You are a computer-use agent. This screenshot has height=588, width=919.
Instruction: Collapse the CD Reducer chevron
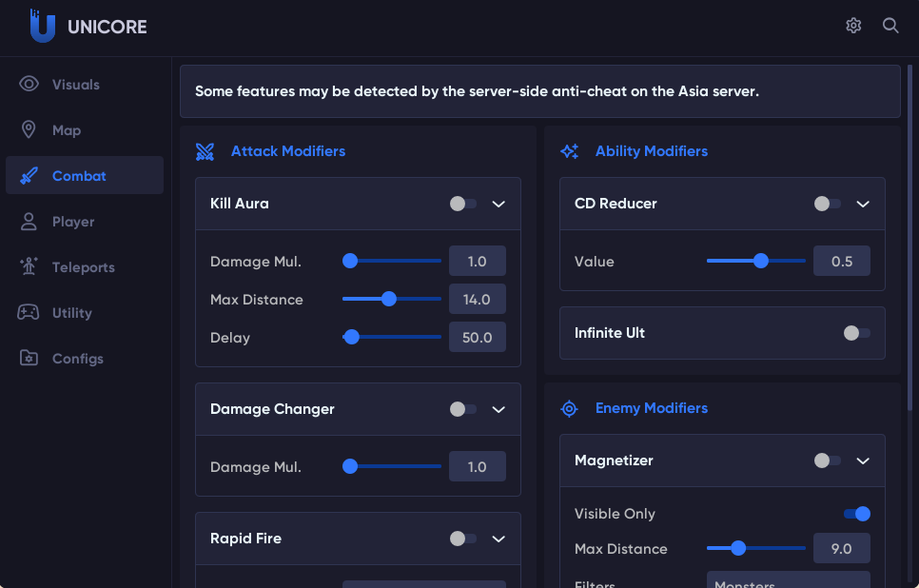click(863, 204)
